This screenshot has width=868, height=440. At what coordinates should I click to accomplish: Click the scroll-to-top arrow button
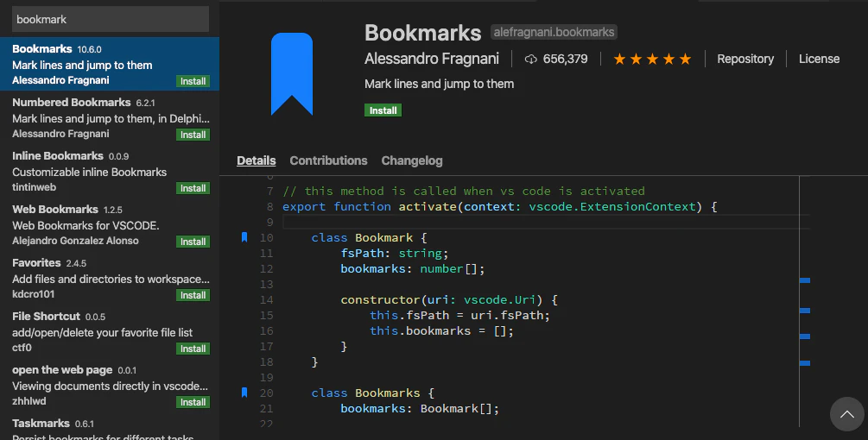[x=847, y=414]
